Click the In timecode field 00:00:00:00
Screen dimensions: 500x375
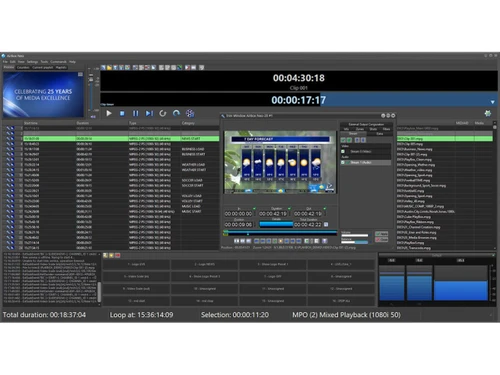pyautogui.click(x=239, y=214)
